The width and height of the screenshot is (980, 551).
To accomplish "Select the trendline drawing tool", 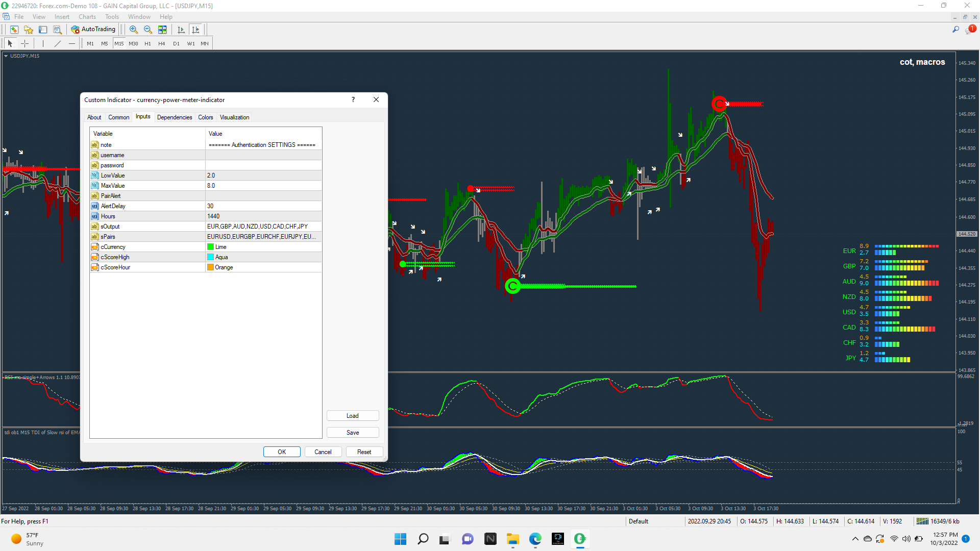I will (x=58, y=44).
